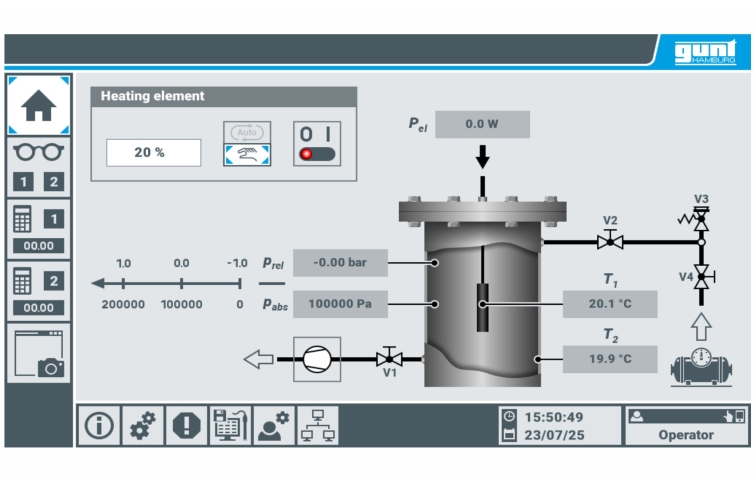Open calculator 2 panel
Viewport: 755px width, 488px height.
pos(38,291)
